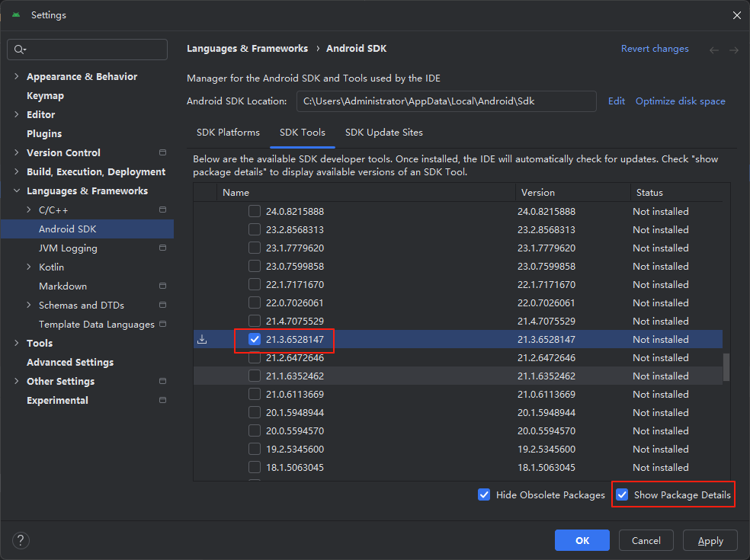750x560 pixels.
Task: Click the OK button
Action: click(x=582, y=540)
